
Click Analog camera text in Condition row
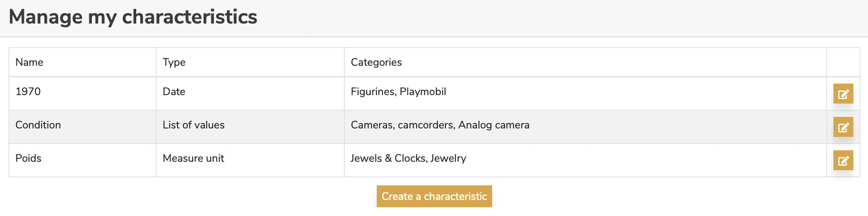pos(493,125)
